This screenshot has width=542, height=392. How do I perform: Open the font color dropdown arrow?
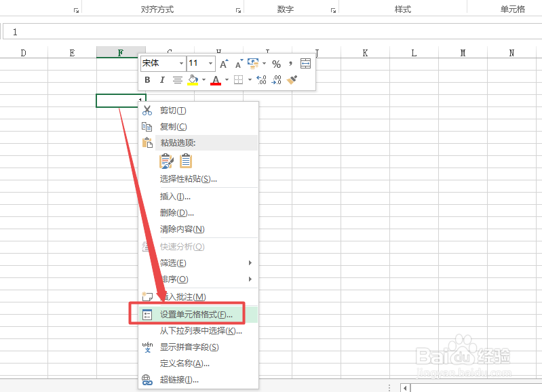(227, 80)
